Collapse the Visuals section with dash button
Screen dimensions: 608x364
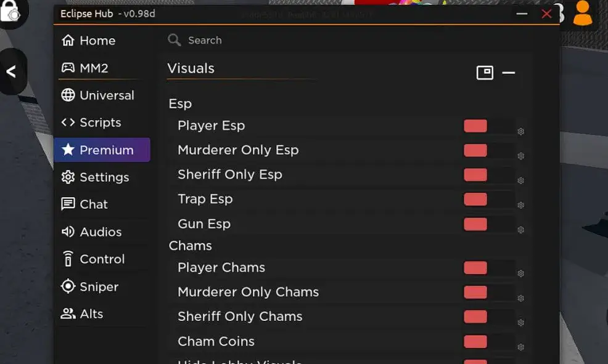coord(508,73)
